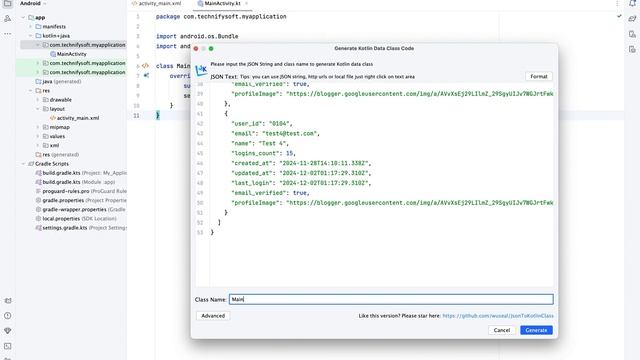Click the package com.technifysoft.myapplication code line
The height and width of the screenshot is (360, 640).
[221, 16]
